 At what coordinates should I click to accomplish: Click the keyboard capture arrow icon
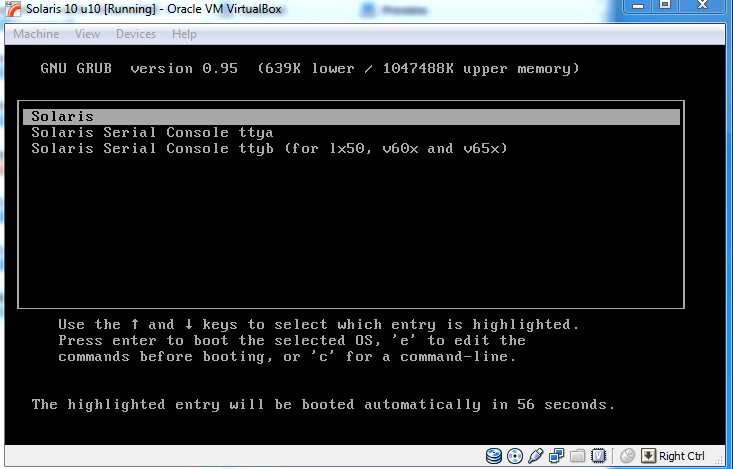pyautogui.click(x=648, y=455)
